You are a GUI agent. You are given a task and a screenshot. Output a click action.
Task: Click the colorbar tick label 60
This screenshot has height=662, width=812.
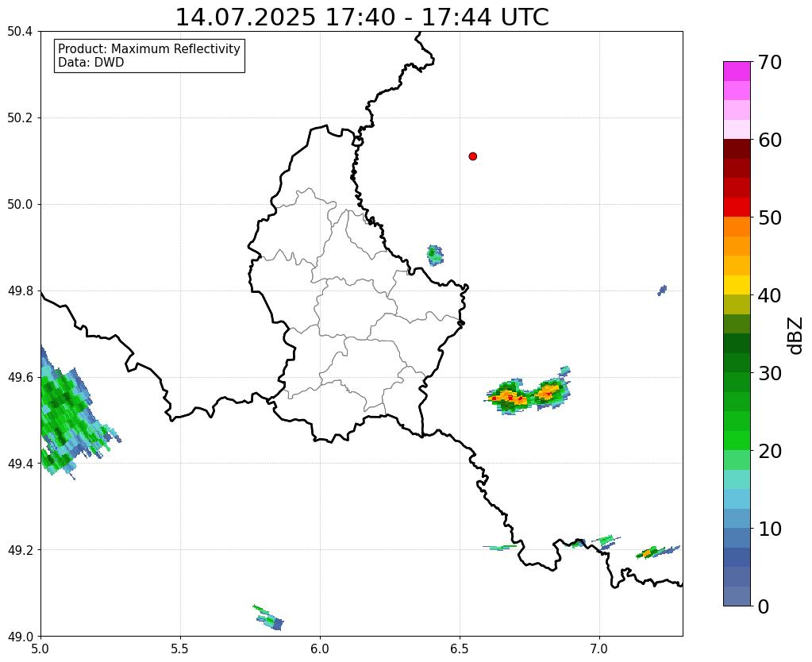770,140
